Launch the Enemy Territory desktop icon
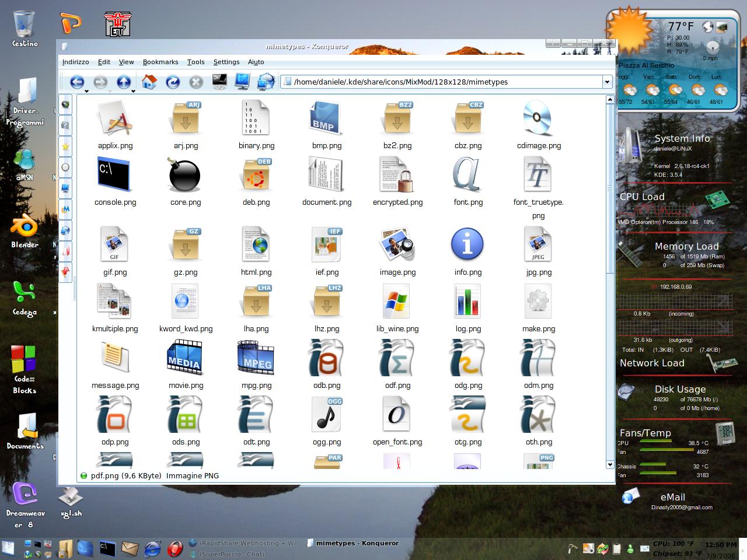The image size is (747, 560). [x=118, y=24]
